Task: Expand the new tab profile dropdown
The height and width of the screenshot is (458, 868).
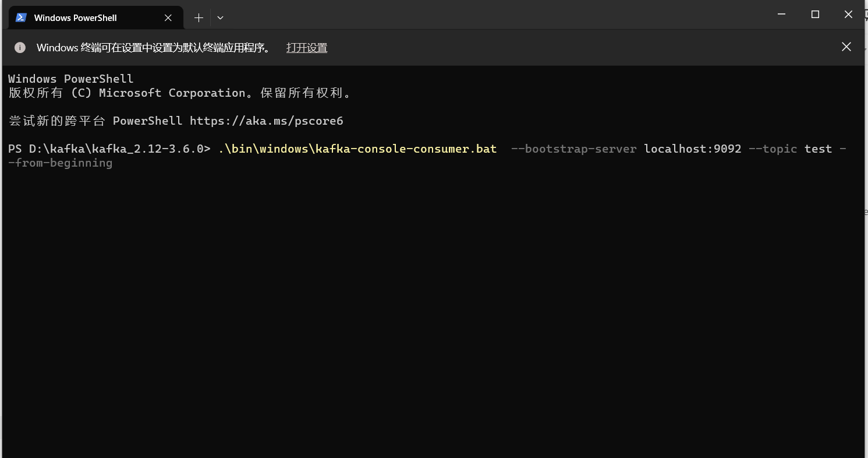Action: coord(220,18)
